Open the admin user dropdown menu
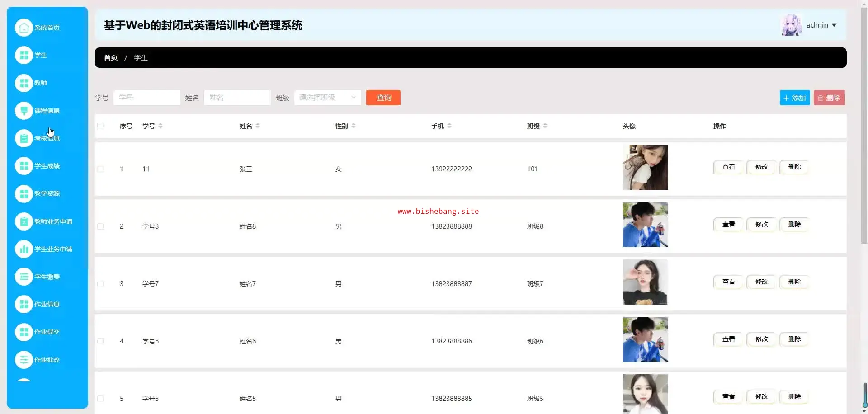Screen dimensions: 868x414 point(821,25)
